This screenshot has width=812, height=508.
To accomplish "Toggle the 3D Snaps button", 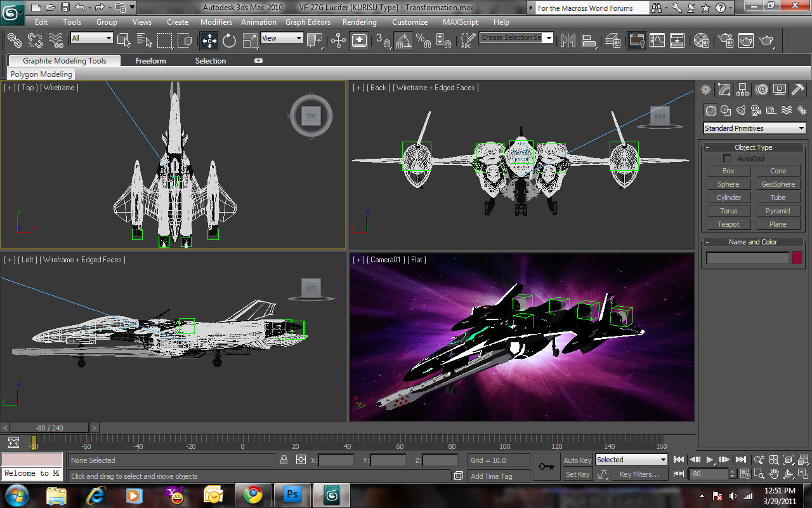I will coord(383,41).
